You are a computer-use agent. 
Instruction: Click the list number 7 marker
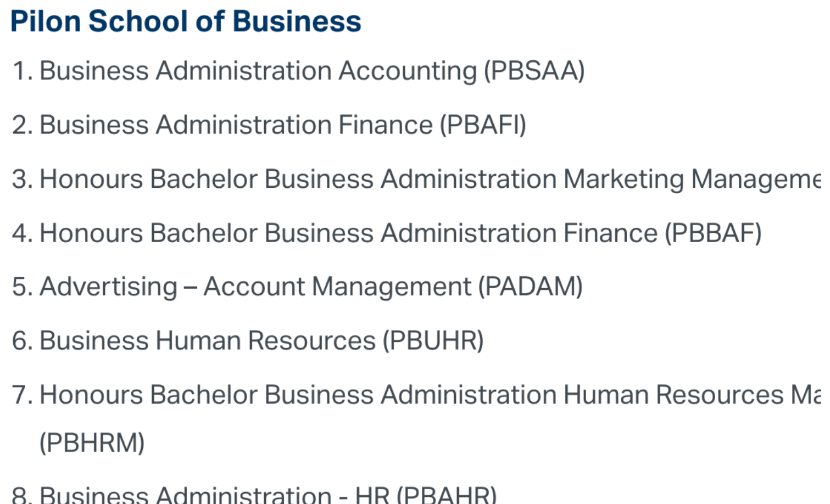click(x=21, y=395)
